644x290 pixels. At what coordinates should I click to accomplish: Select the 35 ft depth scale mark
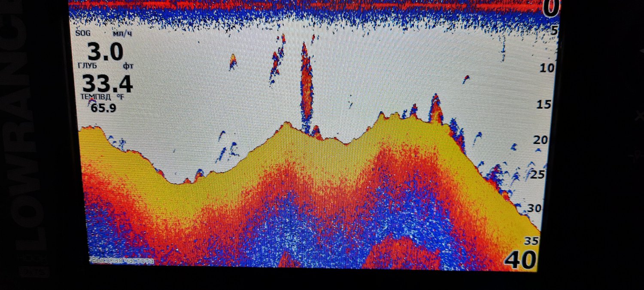[531, 241]
